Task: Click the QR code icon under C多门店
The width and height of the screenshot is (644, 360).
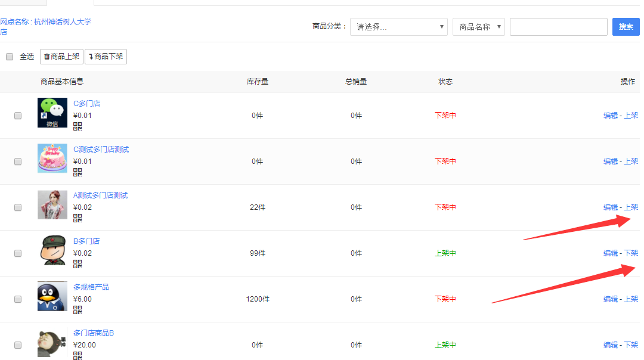Action: pyautogui.click(x=78, y=126)
